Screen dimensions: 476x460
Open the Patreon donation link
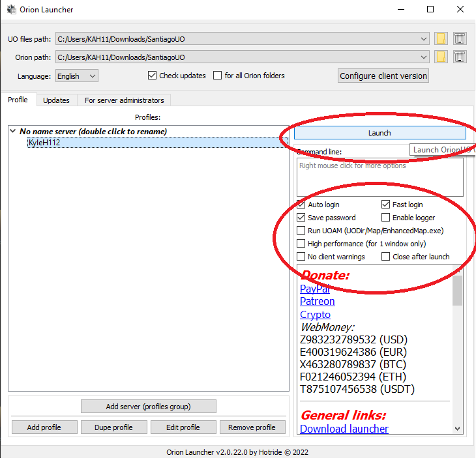click(317, 302)
